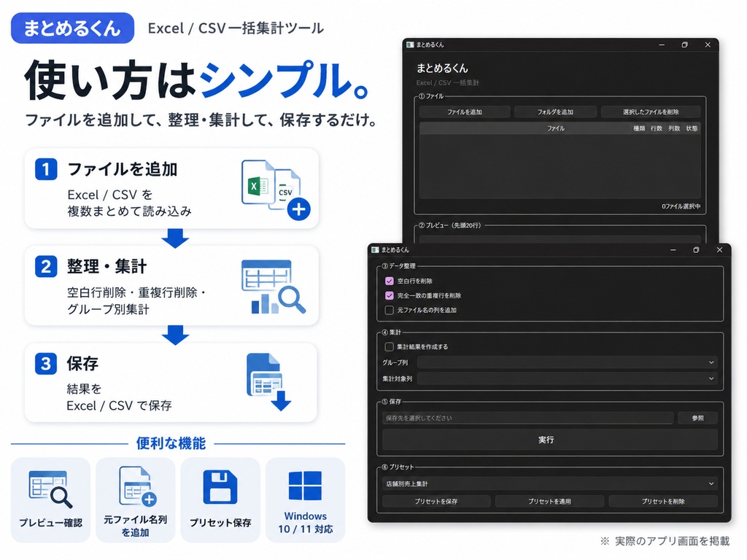Click the 0ファイル選択中 status text
Viewport: 747px width, 560px height.
[681, 206]
